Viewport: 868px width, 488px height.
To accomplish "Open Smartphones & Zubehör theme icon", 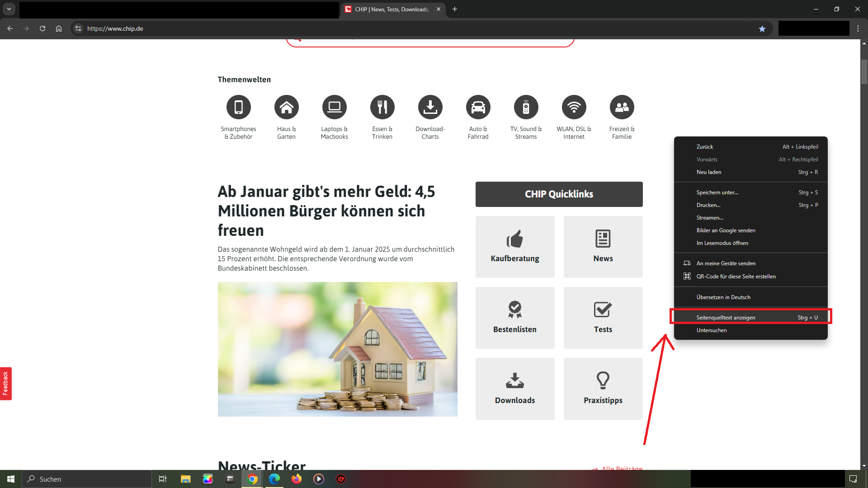I will [238, 108].
